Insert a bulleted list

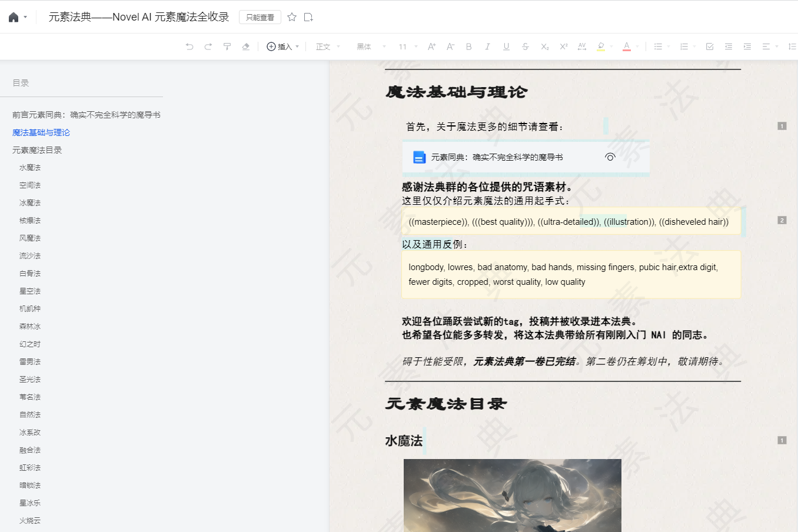659,46
